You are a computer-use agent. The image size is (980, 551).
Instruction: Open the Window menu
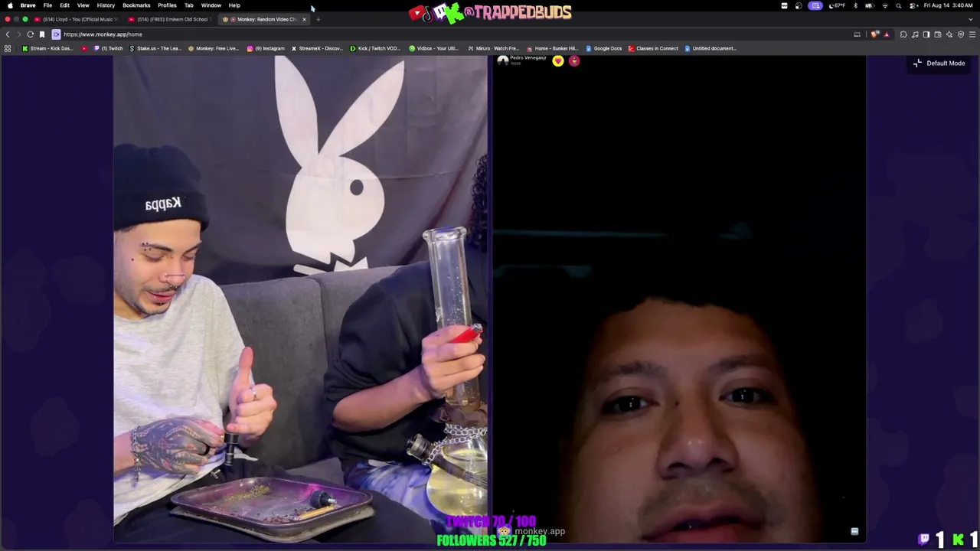pos(211,5)
